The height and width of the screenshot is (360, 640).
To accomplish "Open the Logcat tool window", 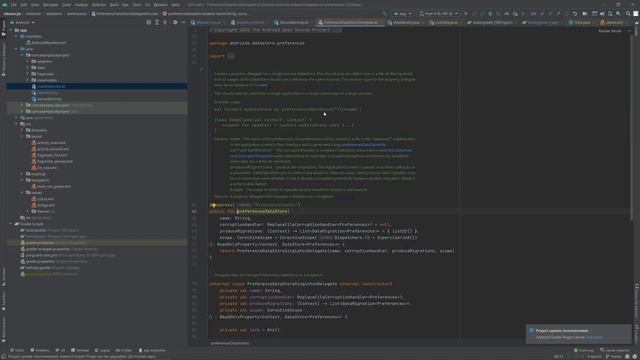I will pyautogui.click(x=102, y=350).
